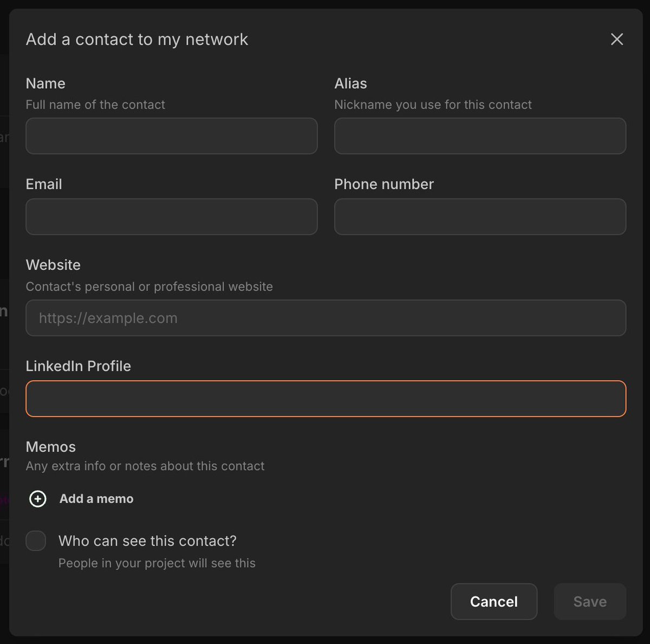Click the 'Full name of the contact' hint
The image size is (650, 644).
point(95,105)
